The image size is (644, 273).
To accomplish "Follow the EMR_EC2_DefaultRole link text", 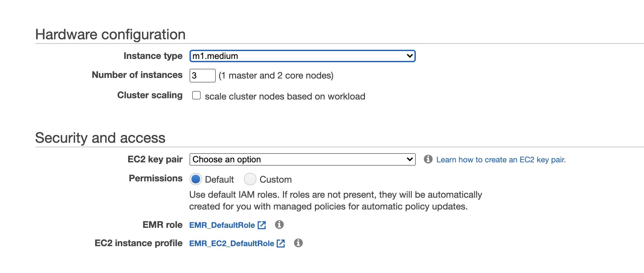I will [x=231, y=244].
